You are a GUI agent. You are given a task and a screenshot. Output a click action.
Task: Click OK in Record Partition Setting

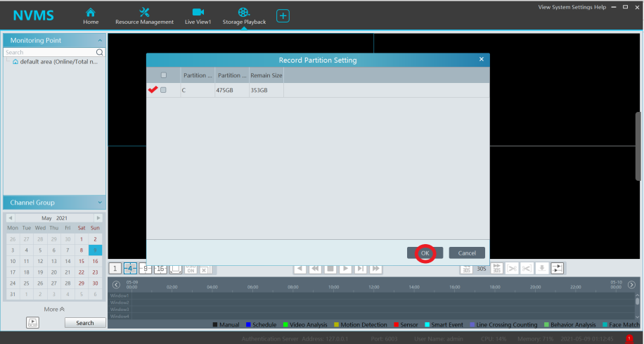pos(425,253)
